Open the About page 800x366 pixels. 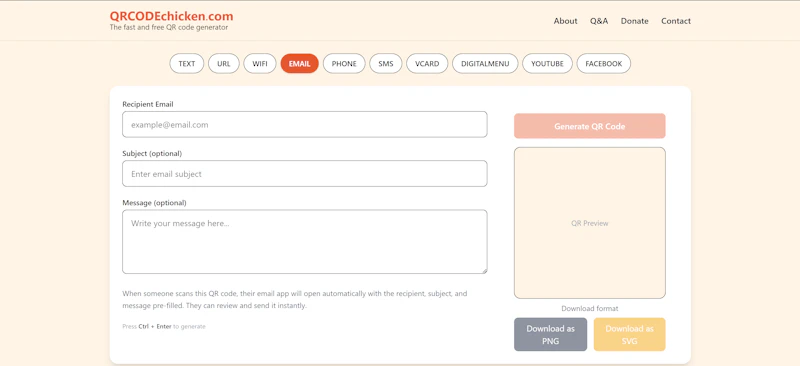[x=565, y=21]
